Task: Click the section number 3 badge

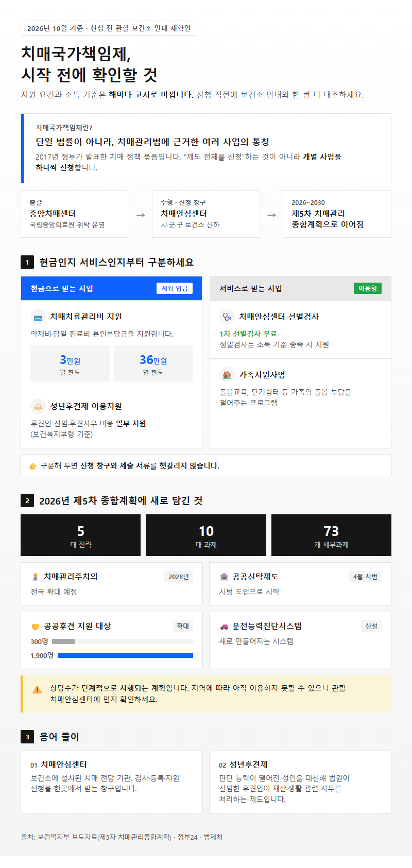Action: coord(27,737)
